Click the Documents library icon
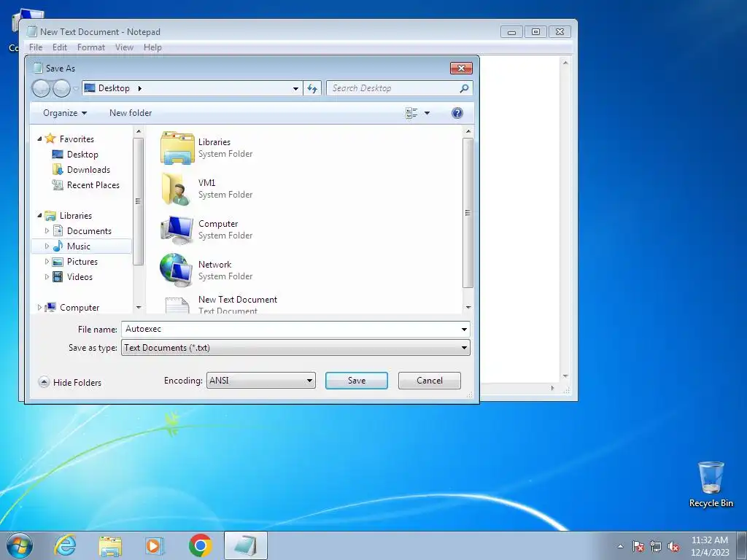Image resolution: width=747 pixels, height=560 pixels. click(x=58, y=231)
